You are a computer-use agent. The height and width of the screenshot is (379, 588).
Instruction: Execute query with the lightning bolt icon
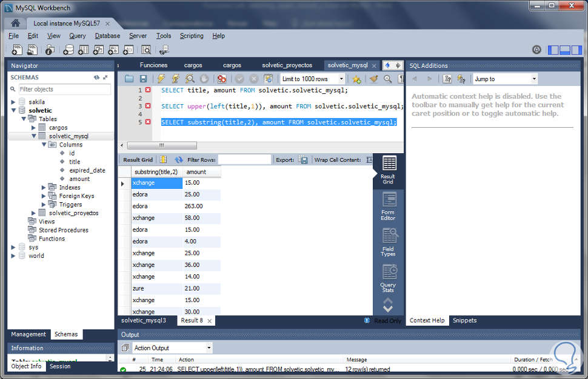click(161, 79)
